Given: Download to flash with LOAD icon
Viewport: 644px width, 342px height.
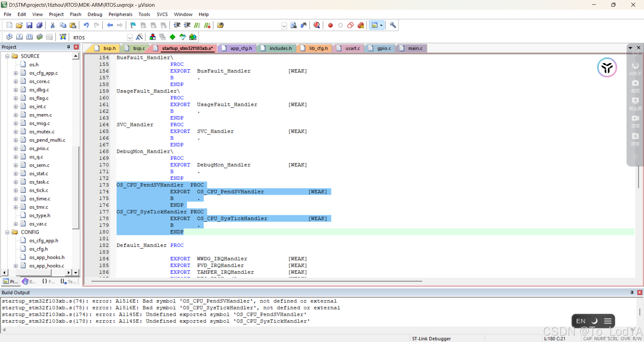Looking at the screenshot, I should (x=63, y=37).
